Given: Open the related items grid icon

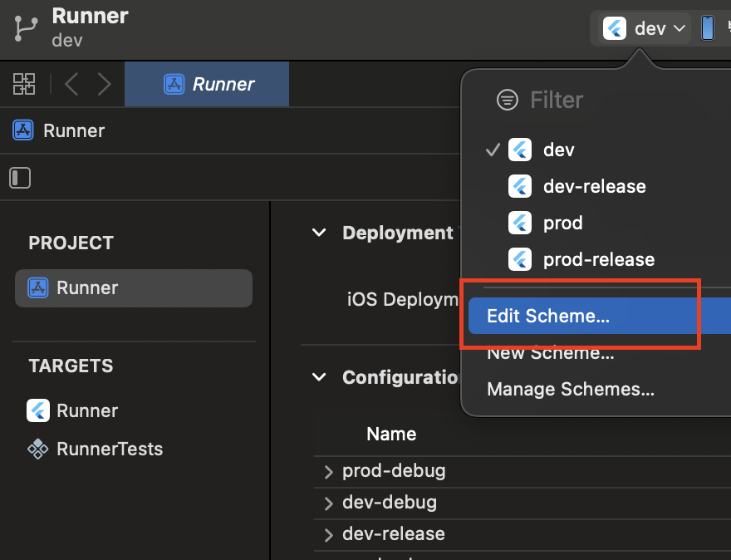Looking at the screenshot, I should [x=24, y=84].
